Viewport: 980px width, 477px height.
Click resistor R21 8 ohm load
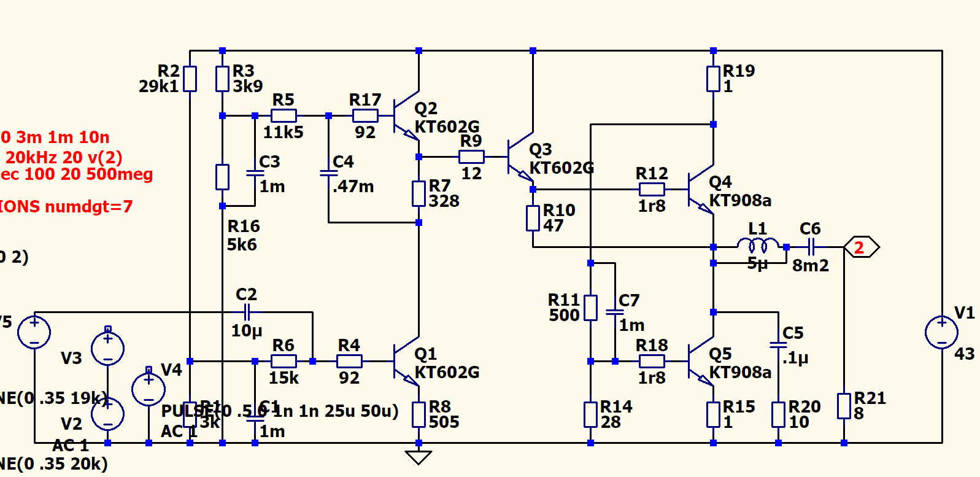click(x=844, y=406)
